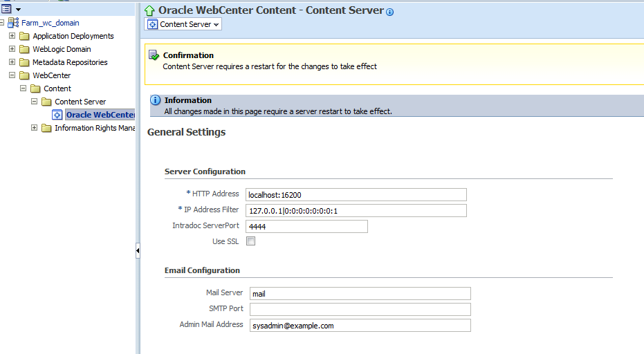This screenshot has height=354, width=644.
Task: Open the Farm_wc_domain link
Action: 50,23
